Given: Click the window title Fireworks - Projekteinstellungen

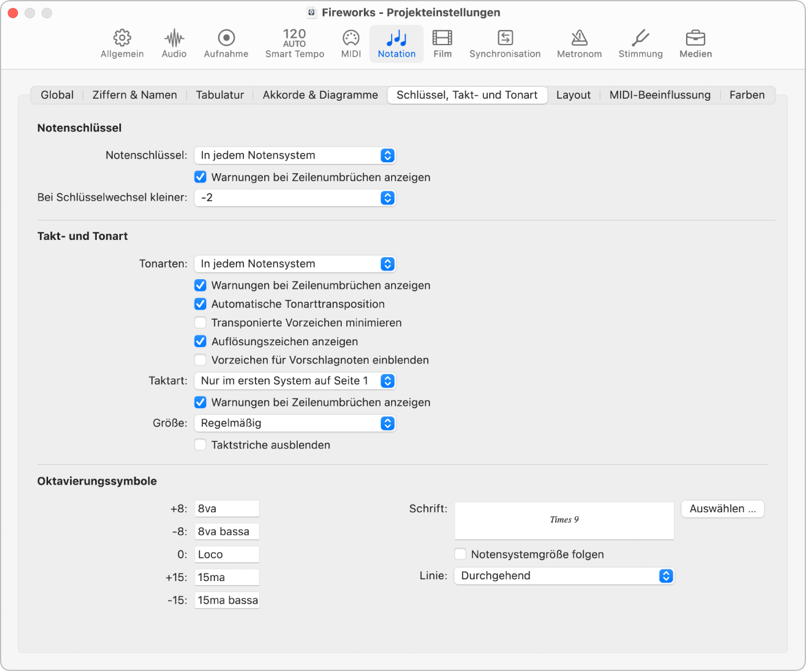Looking at the screenshot, I should 411,12.
